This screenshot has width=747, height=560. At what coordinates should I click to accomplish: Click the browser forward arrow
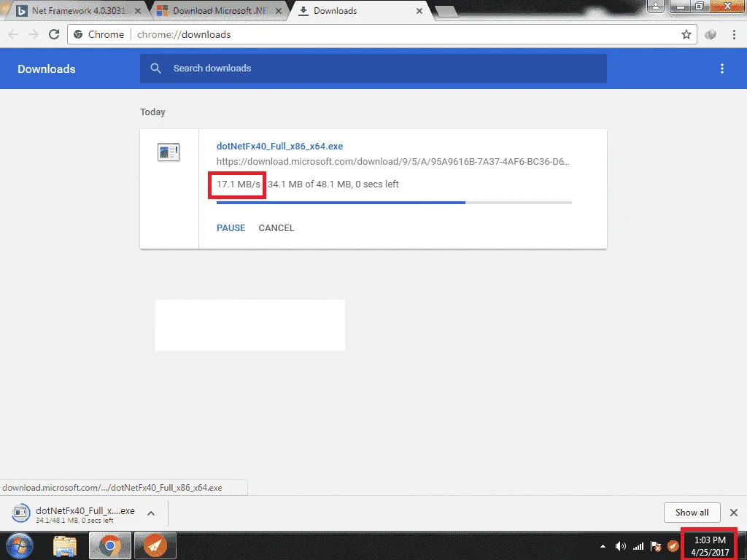tap(34, 34)
